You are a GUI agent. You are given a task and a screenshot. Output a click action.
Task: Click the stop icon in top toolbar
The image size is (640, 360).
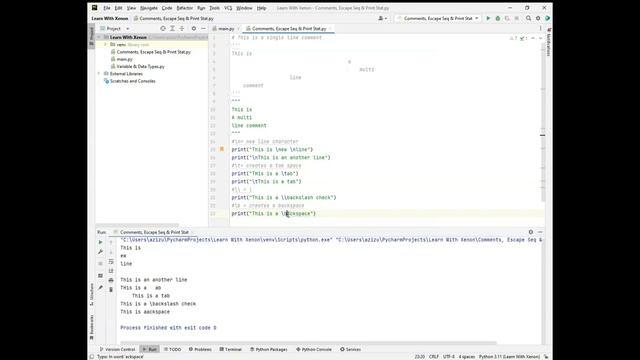click(516, 18)
